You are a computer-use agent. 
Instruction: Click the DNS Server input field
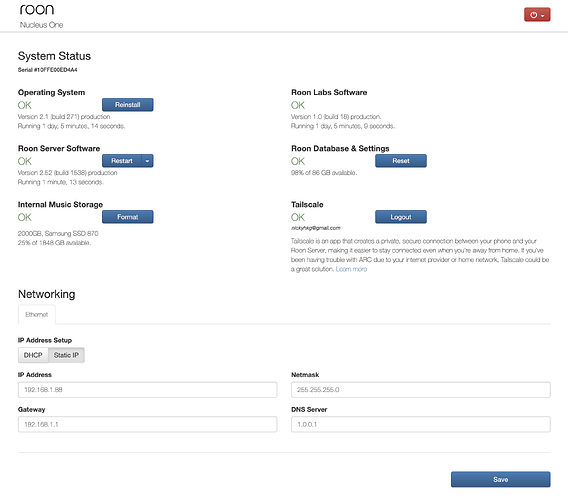421,424
